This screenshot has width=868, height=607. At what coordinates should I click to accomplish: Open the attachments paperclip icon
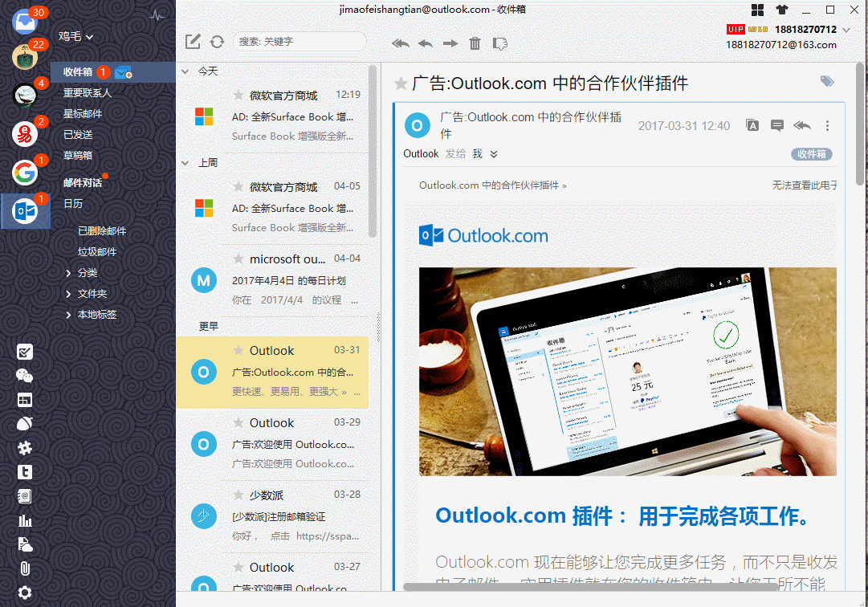(25, 568)
